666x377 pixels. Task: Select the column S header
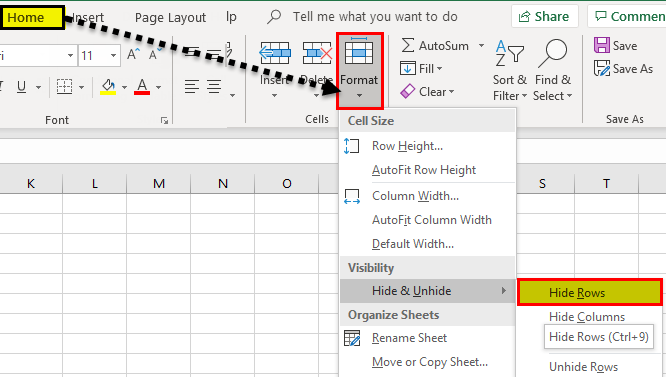pos(542,183)
